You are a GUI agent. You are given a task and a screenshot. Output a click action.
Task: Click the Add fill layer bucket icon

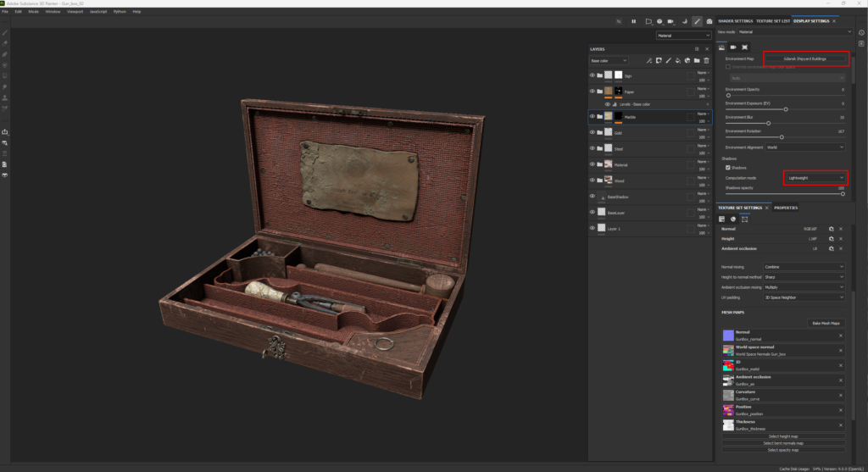click(x=677, y=61)
